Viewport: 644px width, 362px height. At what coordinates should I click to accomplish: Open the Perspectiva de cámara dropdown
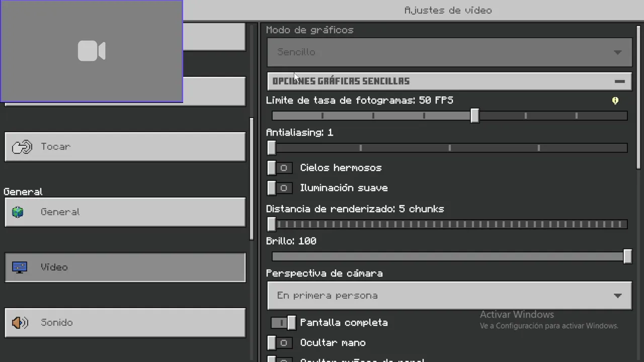449,296
